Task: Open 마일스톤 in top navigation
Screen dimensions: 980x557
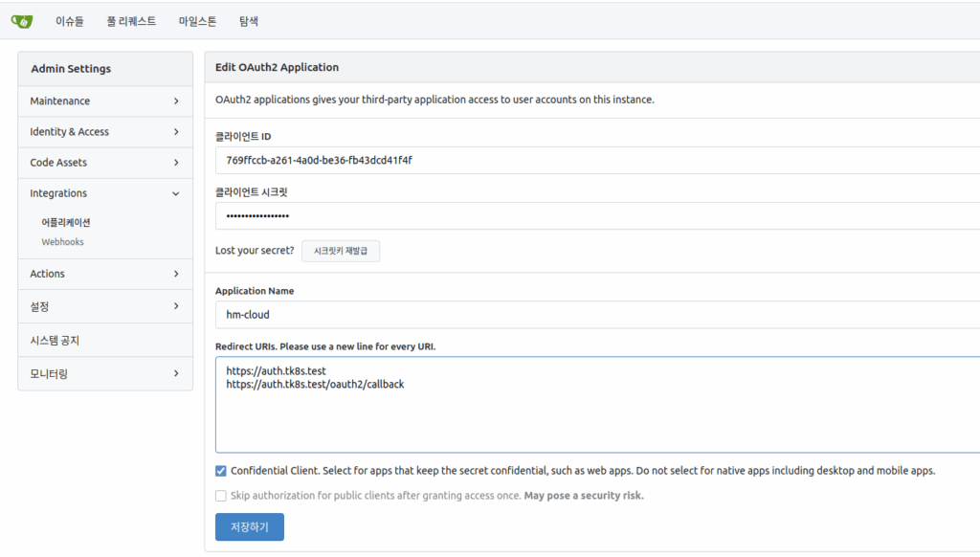Action: (197, 20)
